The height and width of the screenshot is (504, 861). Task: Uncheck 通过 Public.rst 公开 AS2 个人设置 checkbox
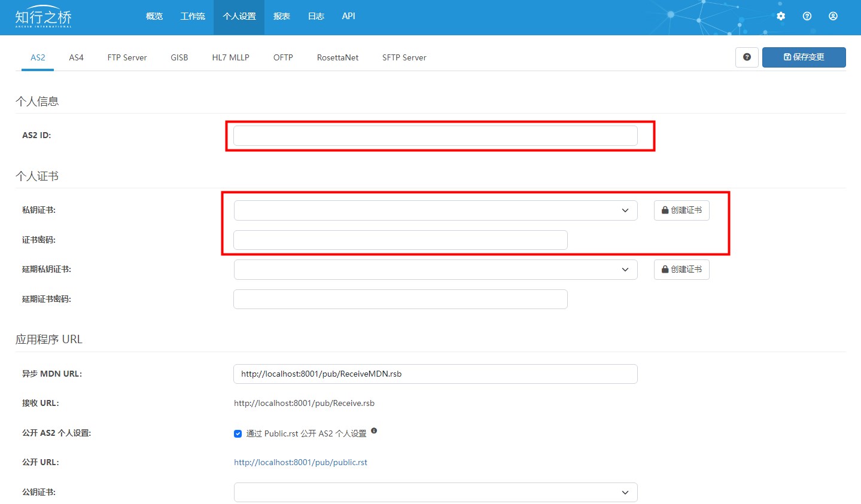pos(238,433)
